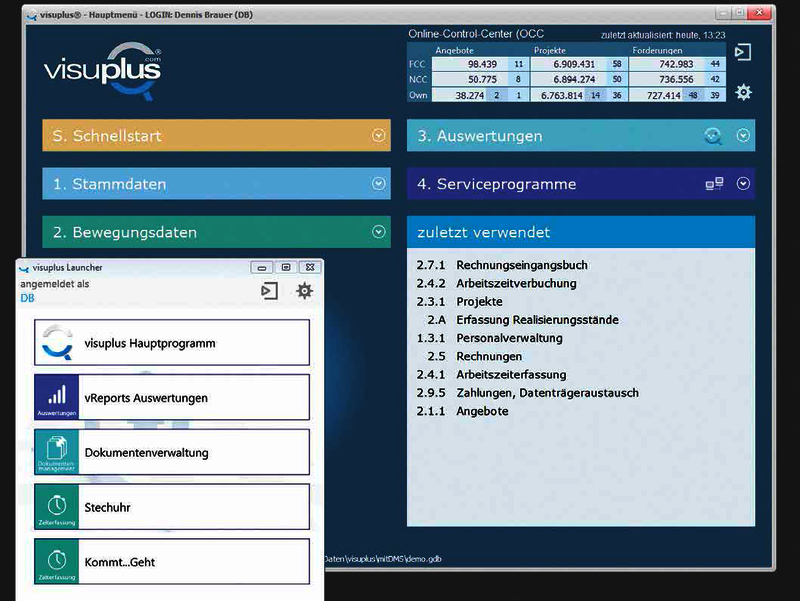Open recent item 2.1.1 Angebote
800x601 pixels.
462,411
